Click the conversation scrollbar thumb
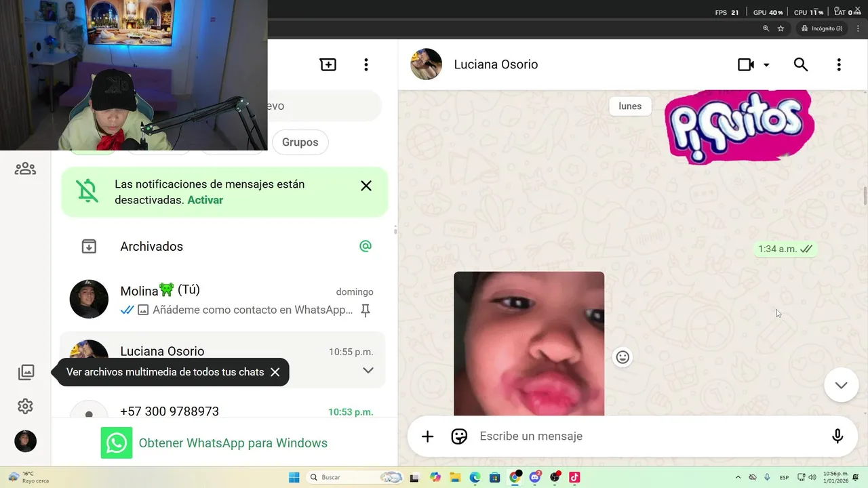Image resolution: width=868 pixels, height=488 pixels. click(x=865, y=196)
